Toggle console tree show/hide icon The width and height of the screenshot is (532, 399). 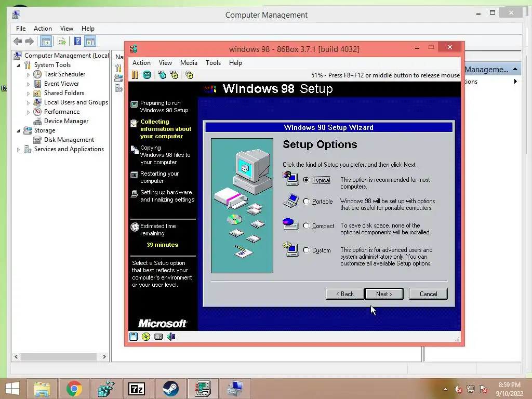point(46,42)
